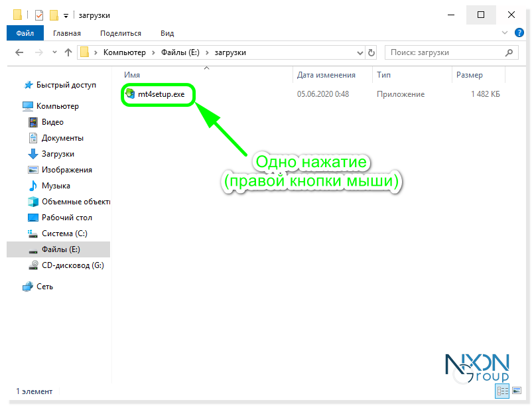Image resolution: width=532 pixels, height=406 pixels.
Task: Click the Музыка note icon
Action: click(x=33, y=186)
